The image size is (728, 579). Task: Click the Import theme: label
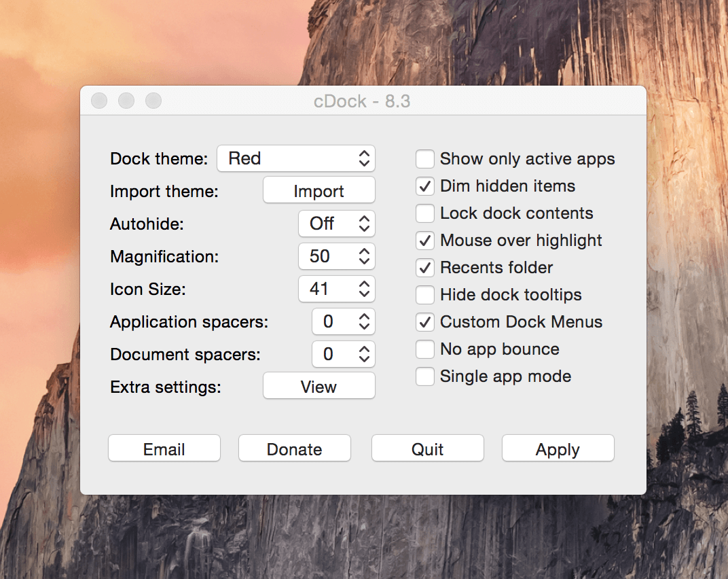point(164,192)
